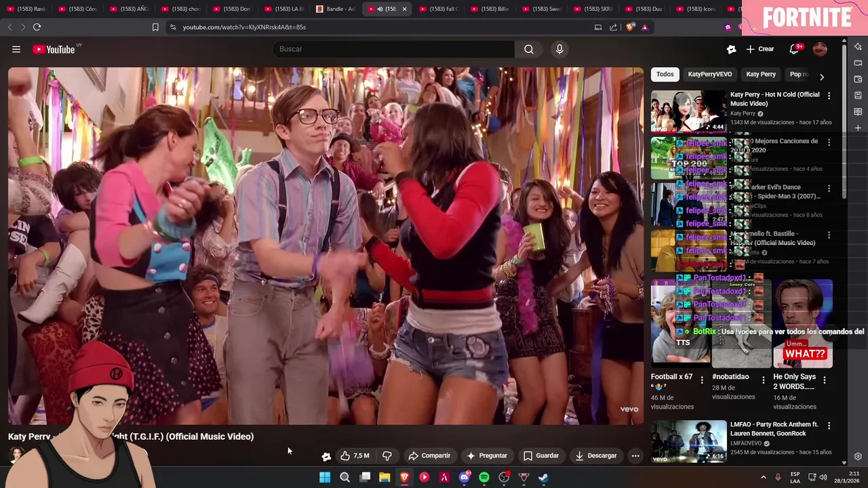The image size is (868, 488).
Task: Open site settings icon beside URL
Action: (173, 27)
